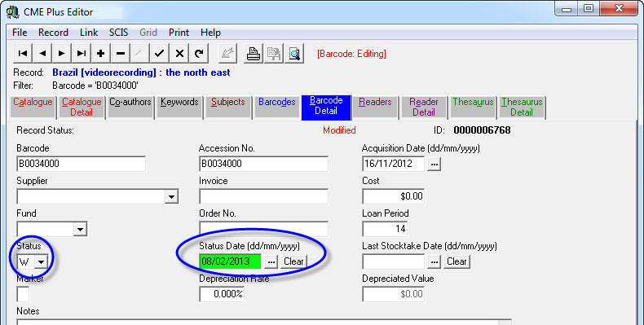Open the Help menu
Screen dimensions: 644x325
coord(210,33)
